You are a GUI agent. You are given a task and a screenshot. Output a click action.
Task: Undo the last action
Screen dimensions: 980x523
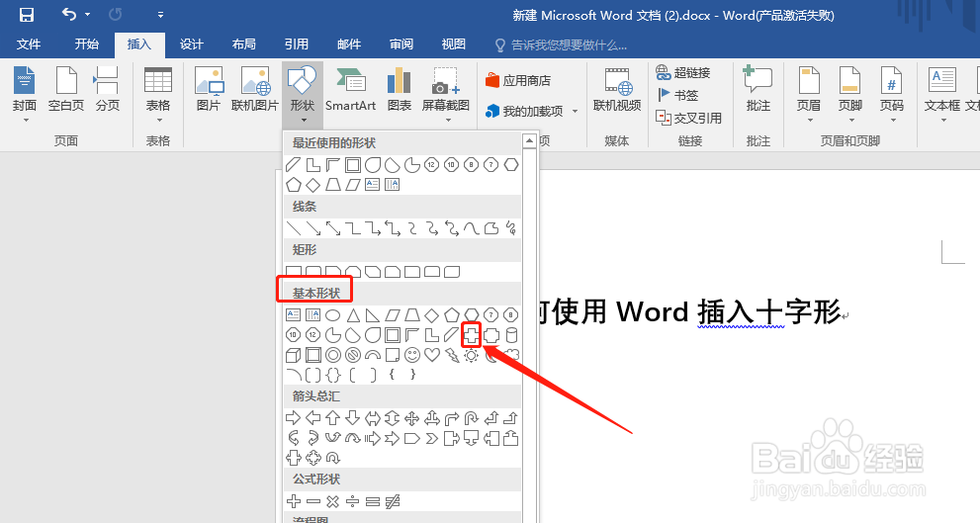click(69, 15)
